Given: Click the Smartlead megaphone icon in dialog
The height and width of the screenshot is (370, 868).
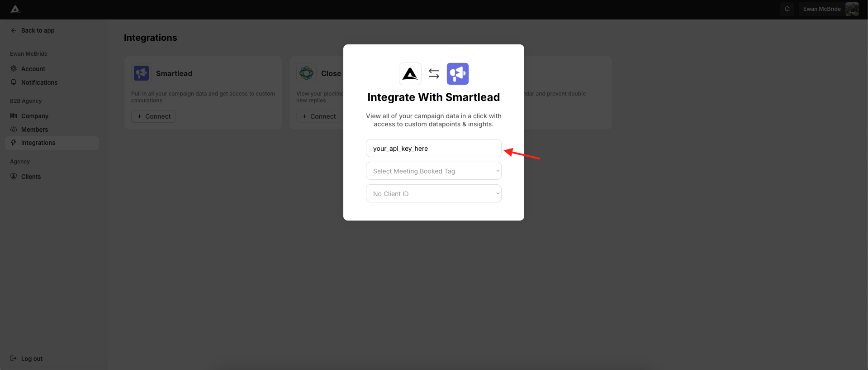Looking at the screenshot, I should point(457,74).
